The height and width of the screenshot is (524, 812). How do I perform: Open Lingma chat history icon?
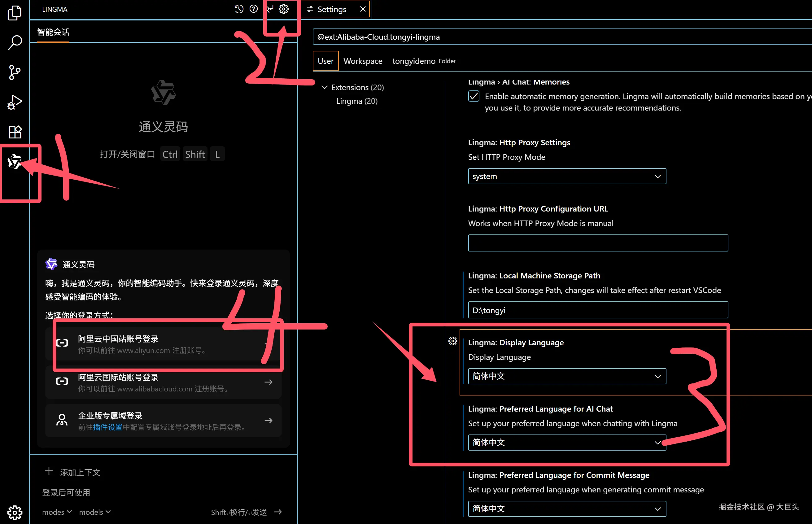tap(239, 9)
